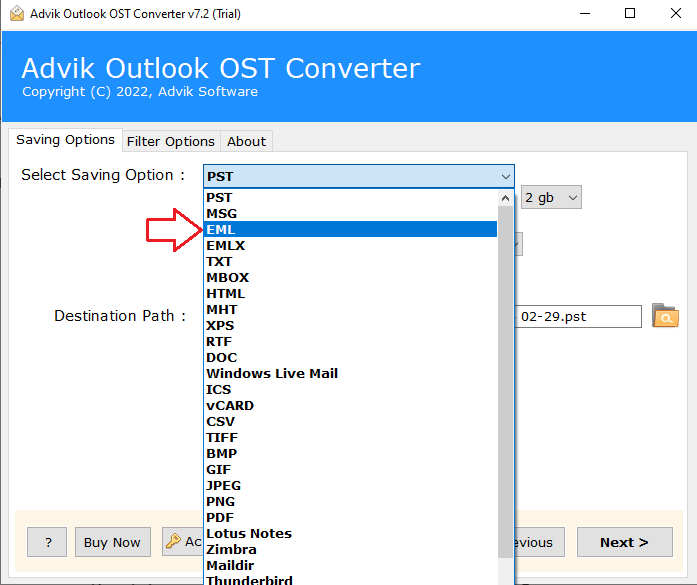Click the dropdown list scrollbar thumb
The image size is (697, 585).
coord(505,381)
